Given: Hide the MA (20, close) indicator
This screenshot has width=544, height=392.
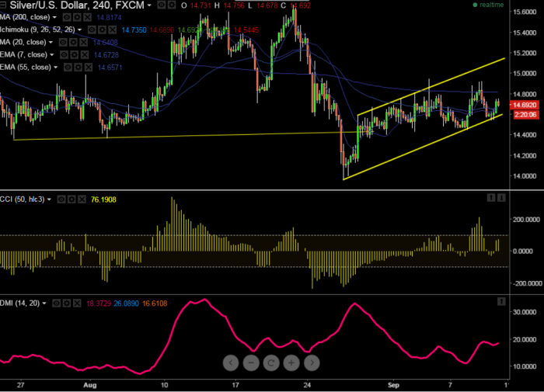Looking at the screenshot, I should coord(63,42).
